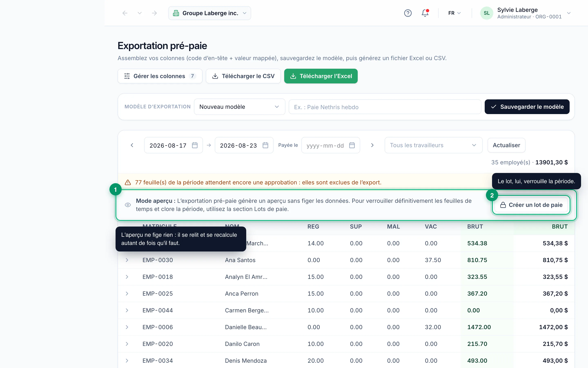Click the amount 810,75 $
The image size is (588, 368).
coord(555,260)
